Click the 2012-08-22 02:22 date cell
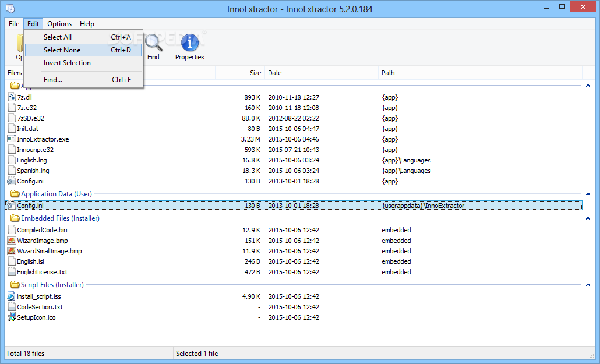Image resolution: width=600 pixels, height=364 pixels. click(x=294, y=118)
